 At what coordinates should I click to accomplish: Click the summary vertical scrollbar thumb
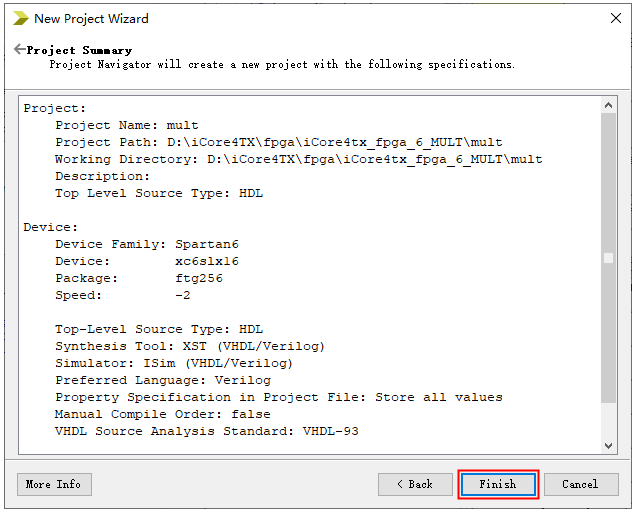608,258
